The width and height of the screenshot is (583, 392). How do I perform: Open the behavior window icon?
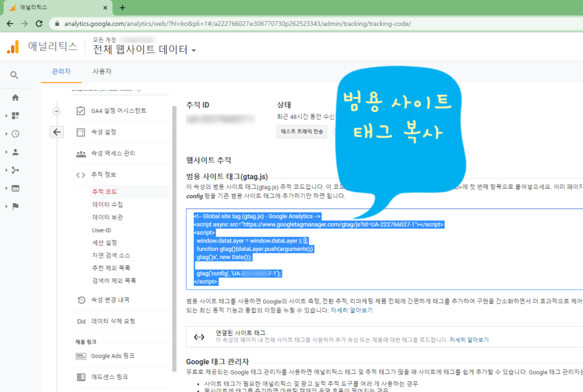(x=15, y=188)
